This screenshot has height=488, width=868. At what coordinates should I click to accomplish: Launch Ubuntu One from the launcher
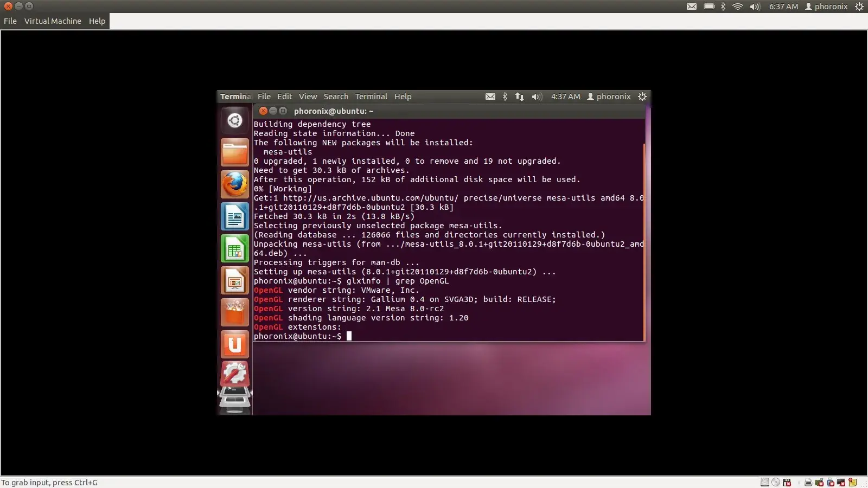coord(234,345)
